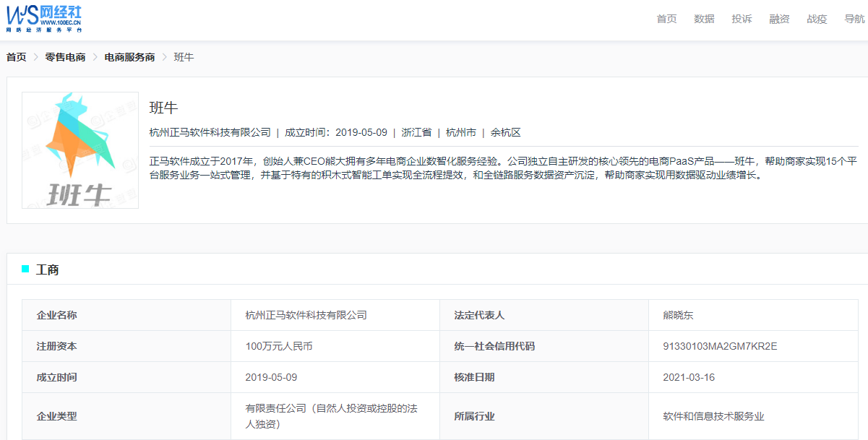Click the 工商 section heading
Screen dimensions: 868x440
tap(48, 269)
